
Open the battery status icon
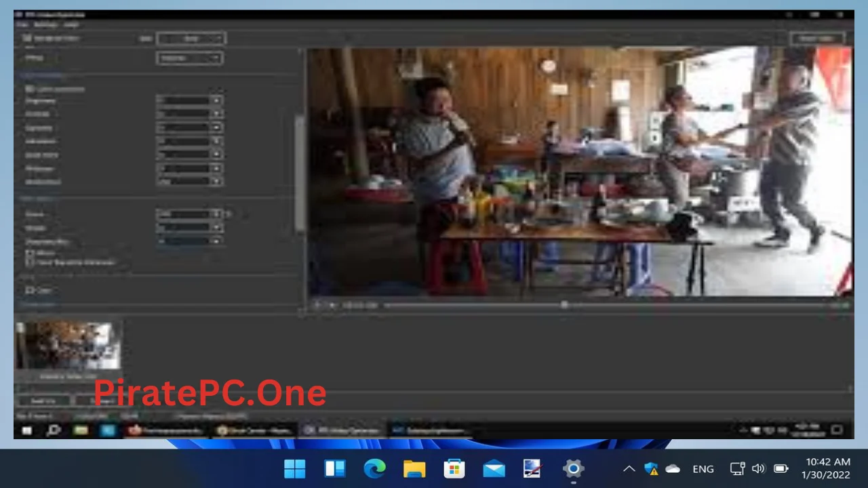(781, 468)
